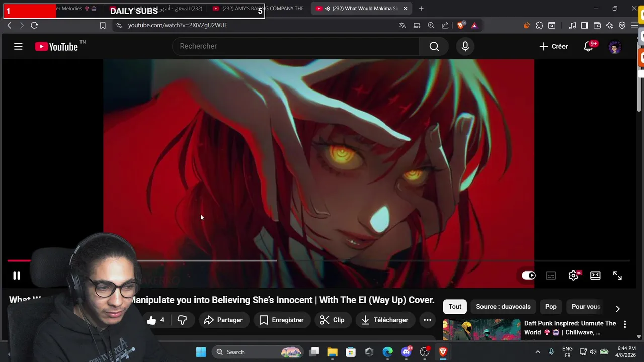Toggle the autoplay switch in player
Viewport: 644px width, 362px height.
[529, 275]
